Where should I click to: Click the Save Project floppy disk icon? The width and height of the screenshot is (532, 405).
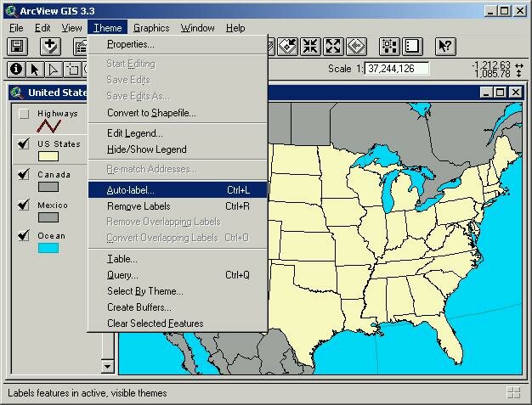pos(17,47)
